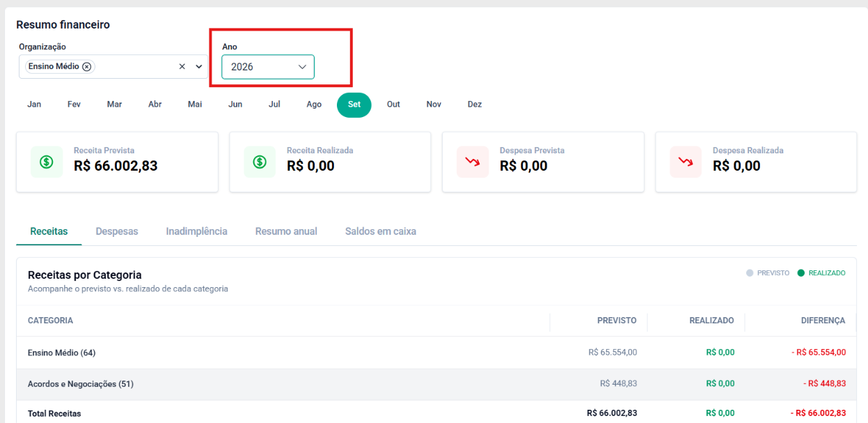The width and height of the screenshot is (868, 423).
Task: Remove the Ensino Médio organization tag
Action: (86, 67)
